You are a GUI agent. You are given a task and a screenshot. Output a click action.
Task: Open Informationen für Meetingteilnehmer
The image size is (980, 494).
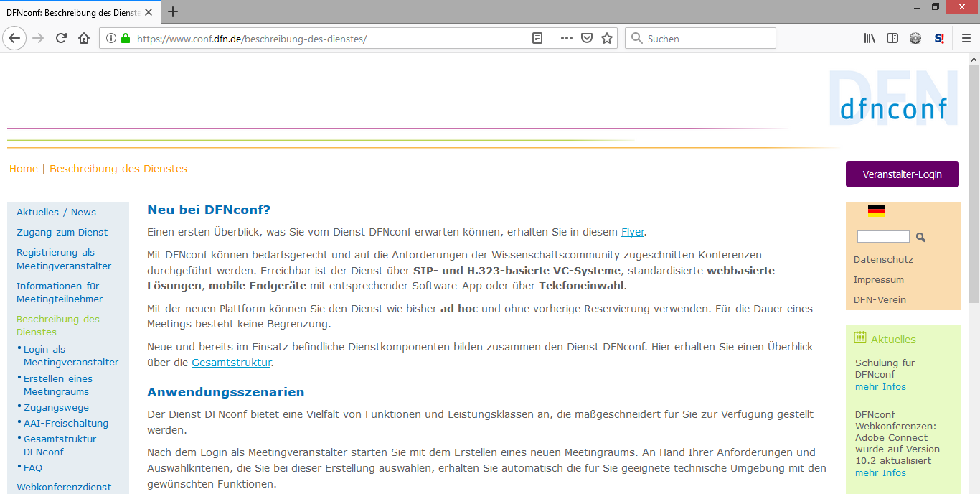[60, 292]
